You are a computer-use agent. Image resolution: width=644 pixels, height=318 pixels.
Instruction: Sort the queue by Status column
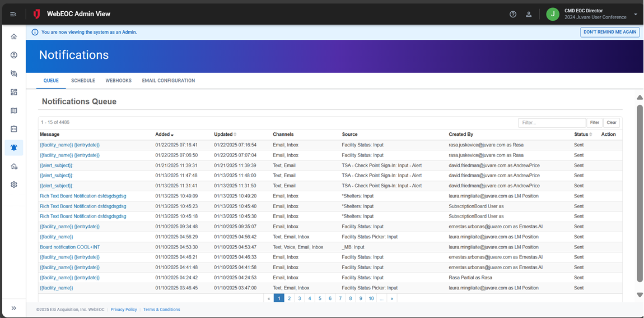click(x=583, y=135)
